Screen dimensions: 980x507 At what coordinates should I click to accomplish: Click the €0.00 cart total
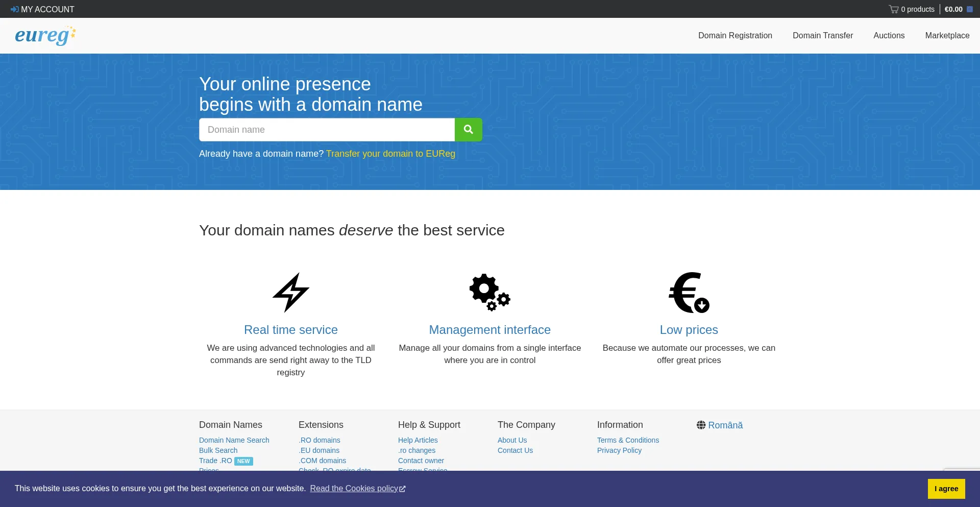(x=953, y=9)
